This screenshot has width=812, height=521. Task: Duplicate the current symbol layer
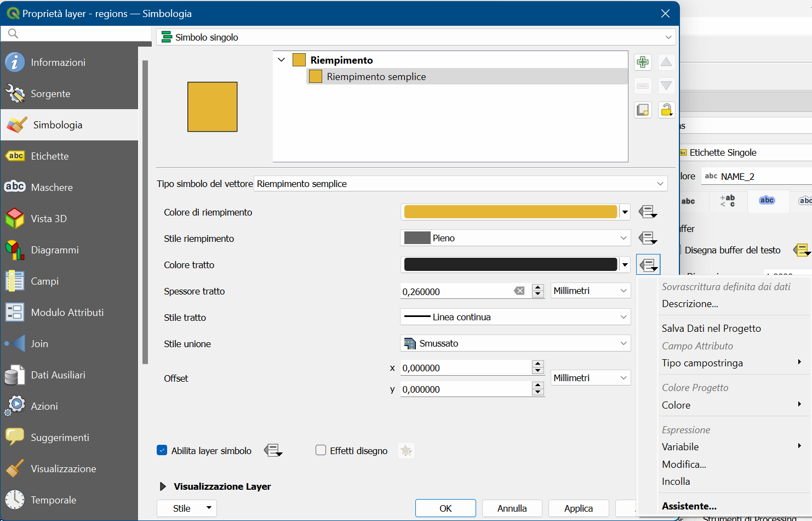(x=643, y=110)
